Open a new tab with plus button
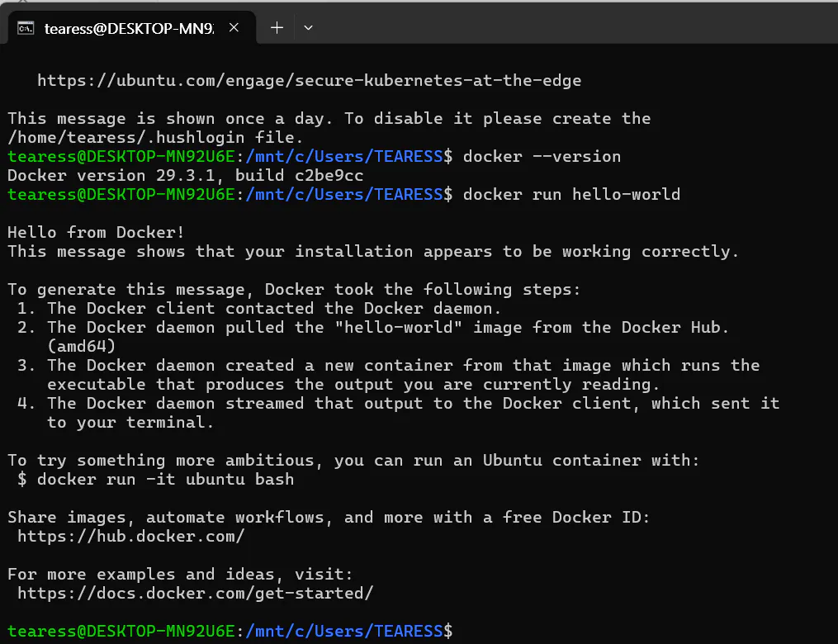This screenshot has height=644, width=838. tap(277, 27)
